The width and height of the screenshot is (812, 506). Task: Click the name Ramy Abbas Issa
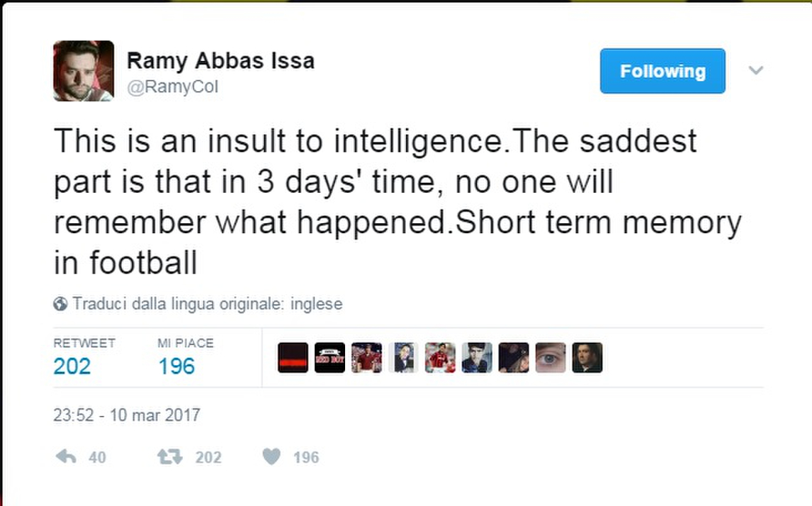pos(220,61)
